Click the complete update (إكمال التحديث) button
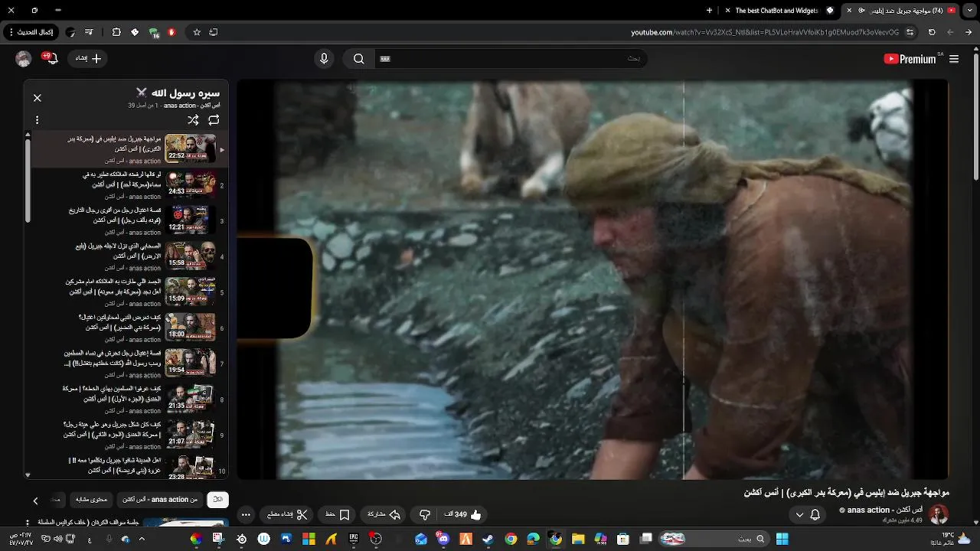 (x=31, y=32)
